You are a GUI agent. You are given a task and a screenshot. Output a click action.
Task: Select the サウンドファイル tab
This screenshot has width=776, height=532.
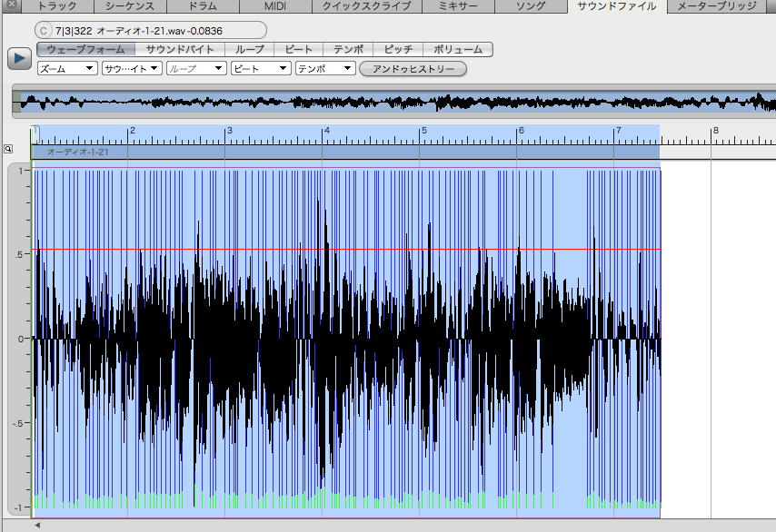click(x=617, y=6)
